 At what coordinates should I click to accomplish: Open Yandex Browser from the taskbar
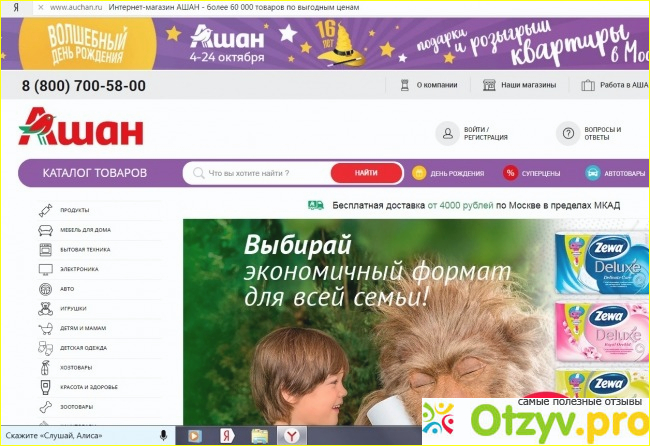pos(291,436)
